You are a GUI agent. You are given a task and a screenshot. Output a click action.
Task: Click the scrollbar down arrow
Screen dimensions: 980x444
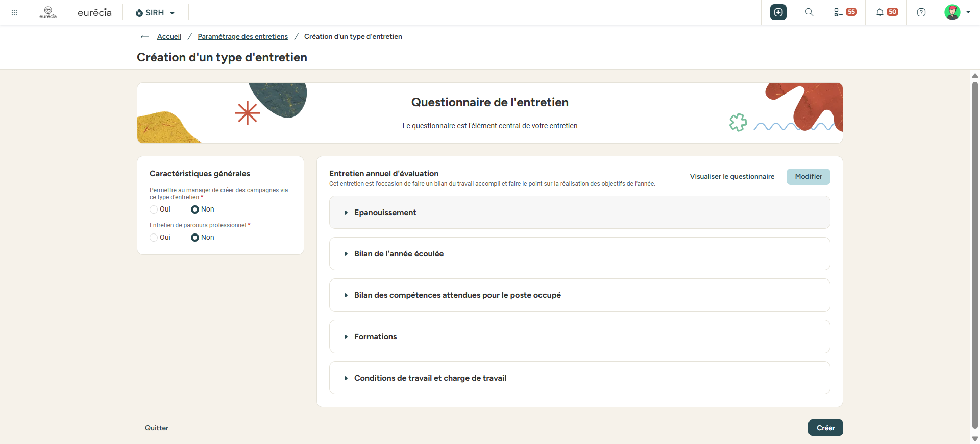click(x=975, y=439)
